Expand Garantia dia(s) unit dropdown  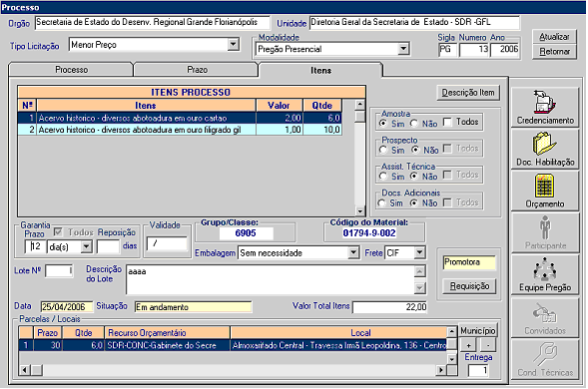(x=87, y=246)
